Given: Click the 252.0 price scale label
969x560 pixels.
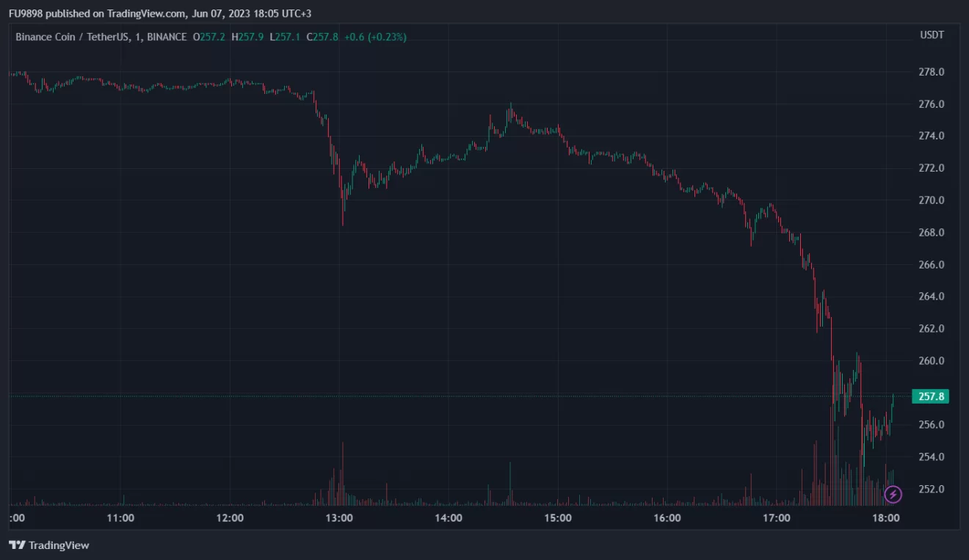Looking at the screenshot, I should coord(932,489).
